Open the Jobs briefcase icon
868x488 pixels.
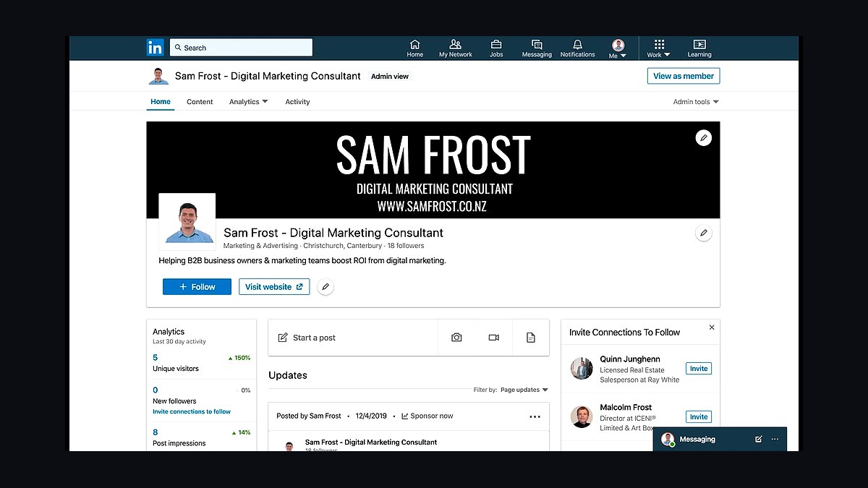[x=496, y=48]
